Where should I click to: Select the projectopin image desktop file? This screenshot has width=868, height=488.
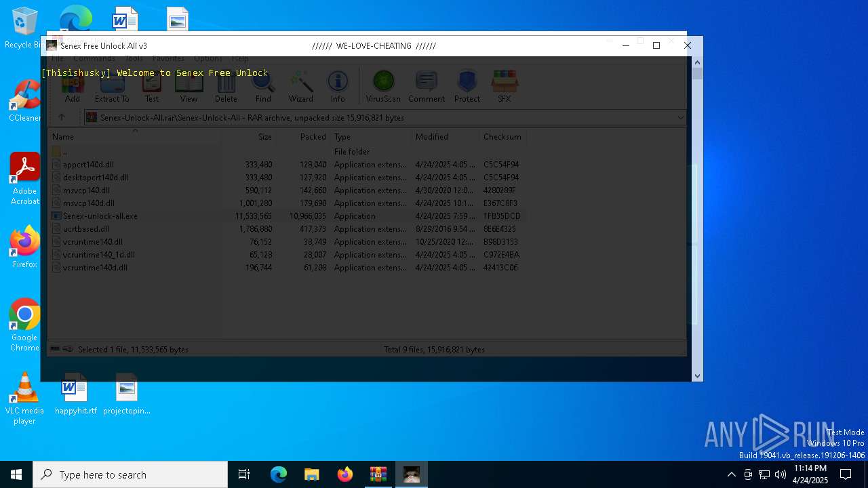click(127, 394)
